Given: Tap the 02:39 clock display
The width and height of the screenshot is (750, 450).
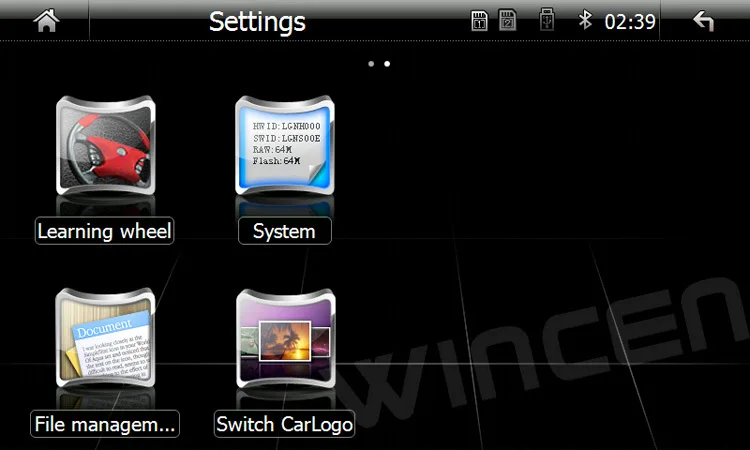Looking at the screenshot, I should coord(630,22).
